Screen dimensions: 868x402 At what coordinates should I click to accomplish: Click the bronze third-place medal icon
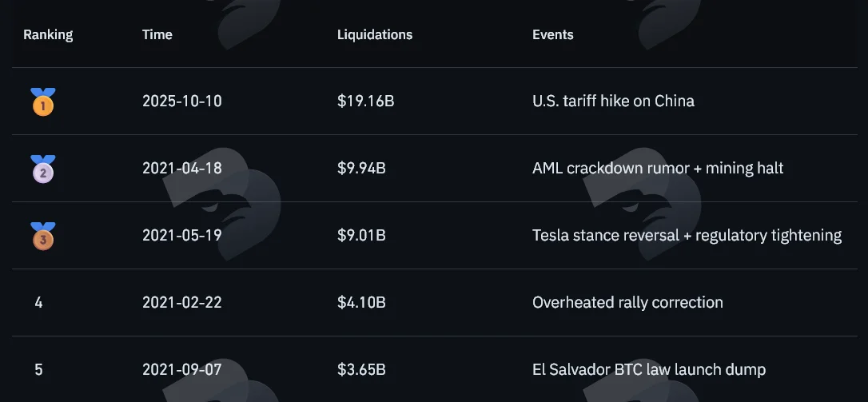43,236
